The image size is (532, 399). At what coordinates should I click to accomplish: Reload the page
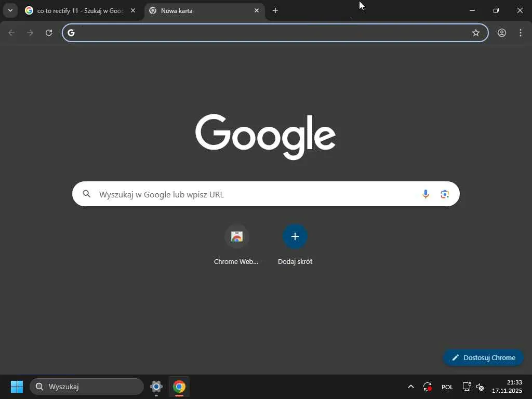[x=49, y=33]
